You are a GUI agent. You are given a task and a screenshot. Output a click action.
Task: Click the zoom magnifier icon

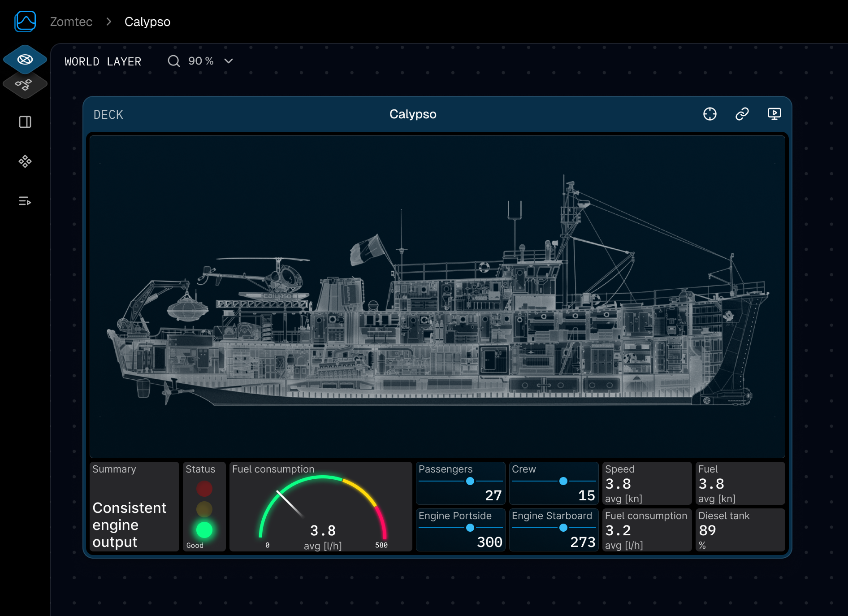[x=173, y=61]
